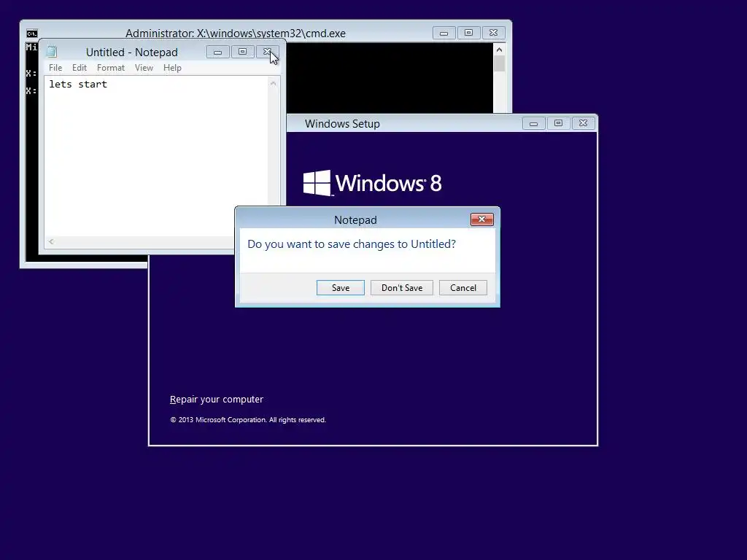Open the File menu in Notepad
Image resolution: width=747 pixels, height=560 pixels.
[55, 68]
